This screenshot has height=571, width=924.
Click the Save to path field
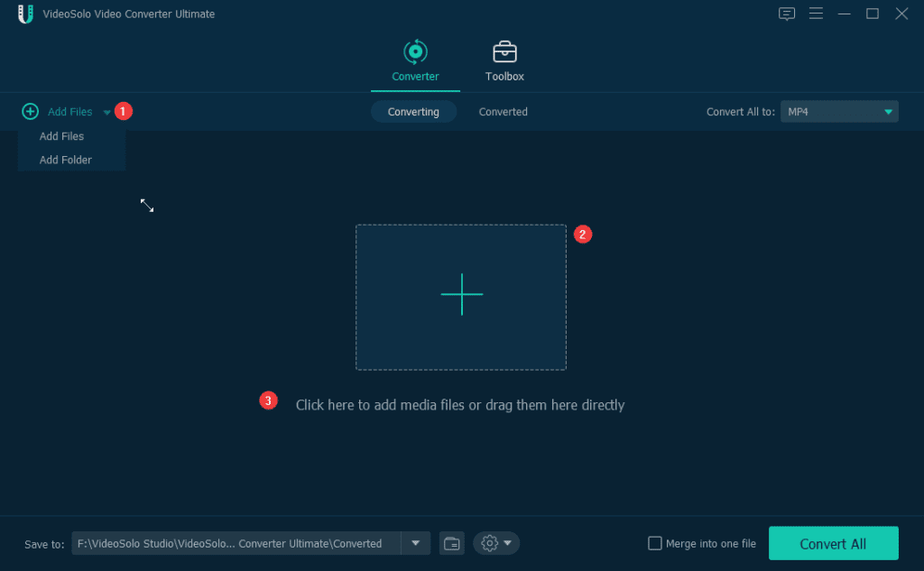click(x=235, y=543)
